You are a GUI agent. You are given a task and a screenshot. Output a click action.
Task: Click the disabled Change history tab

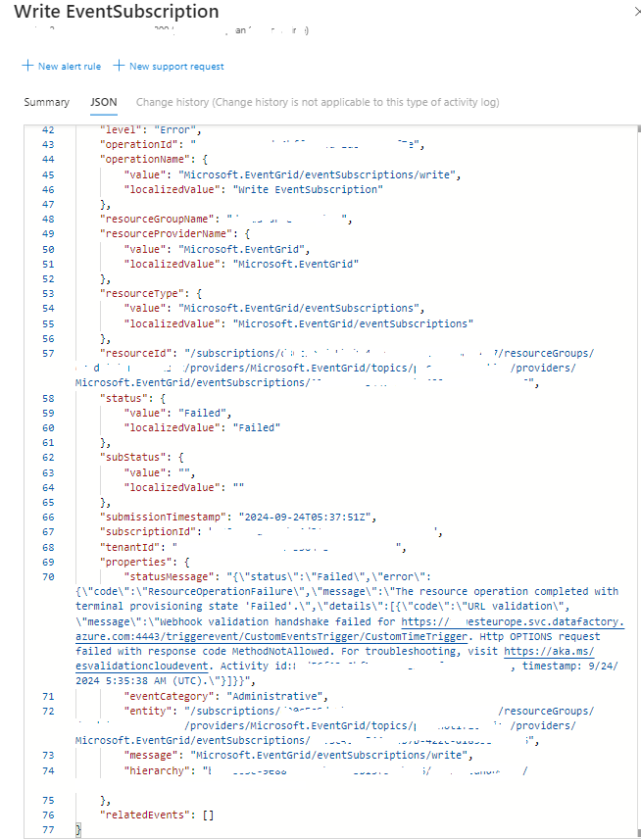318,102
